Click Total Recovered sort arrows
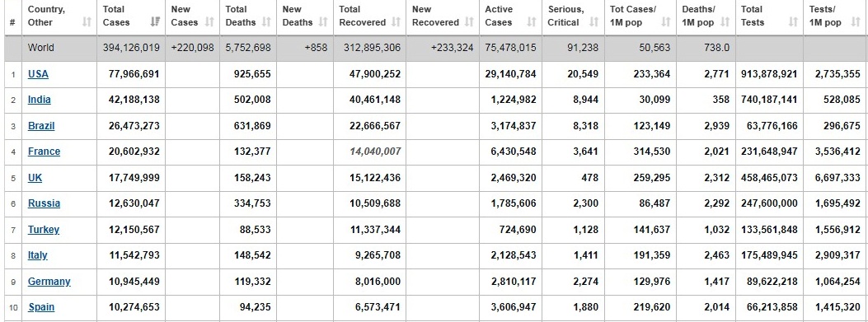The width and height of the screenshot is (868, 322). pyautogui.click(x=396, y=22)
